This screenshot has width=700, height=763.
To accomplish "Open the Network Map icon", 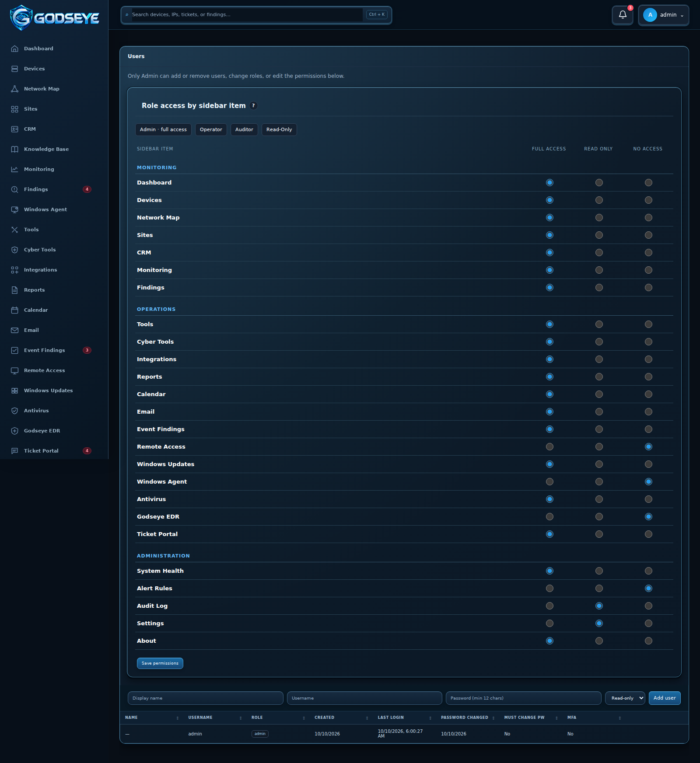I will (14, 89).
